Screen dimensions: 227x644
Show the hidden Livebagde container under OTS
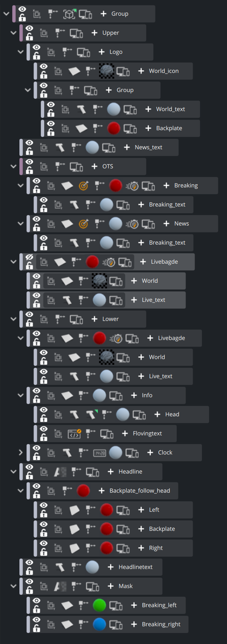point(29,258)
